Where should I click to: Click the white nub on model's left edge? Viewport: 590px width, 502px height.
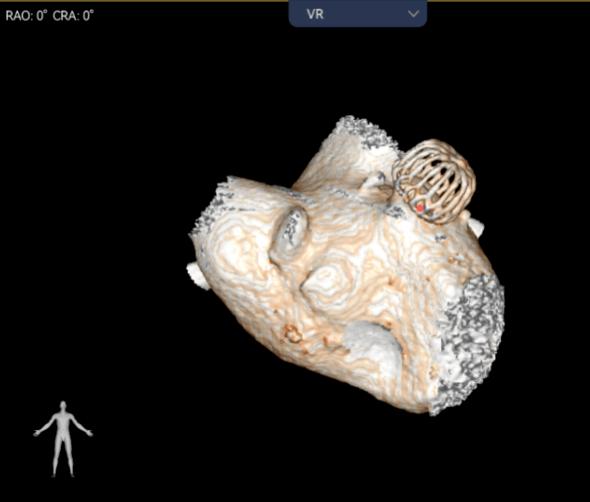198,276
